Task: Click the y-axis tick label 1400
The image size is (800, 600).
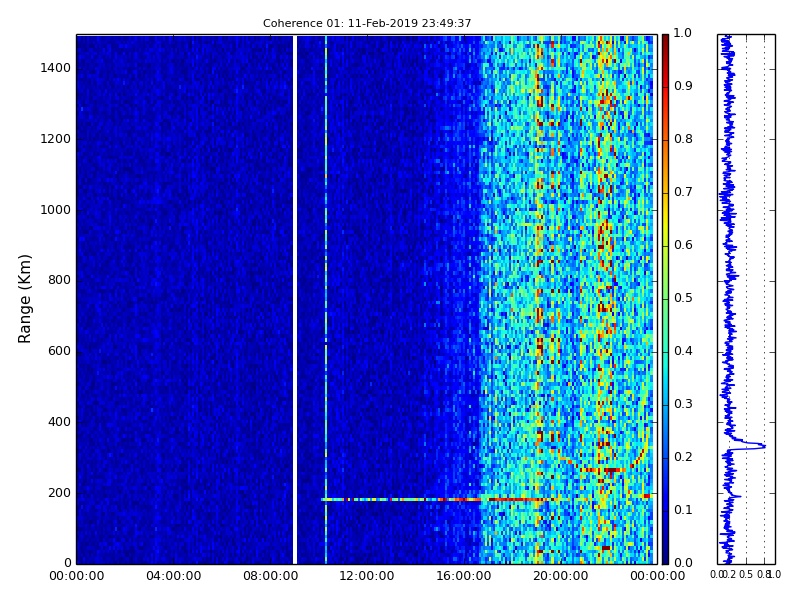Action: (56, 68)
